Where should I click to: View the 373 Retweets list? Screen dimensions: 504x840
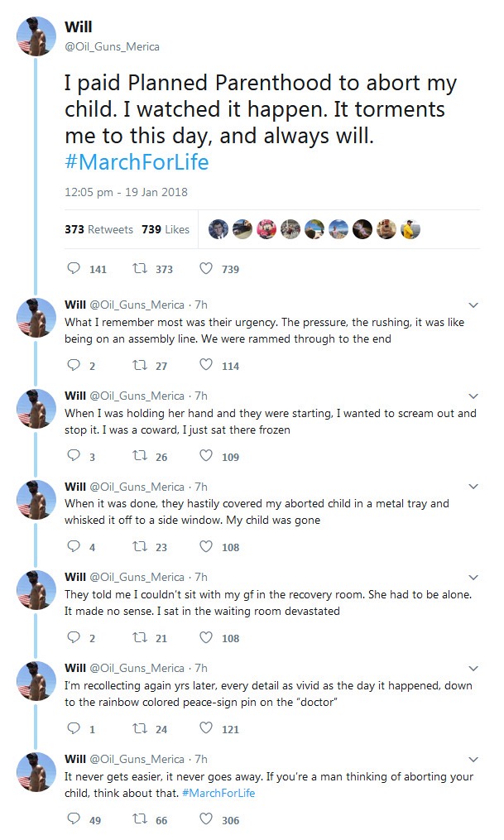tap(98, 229)
